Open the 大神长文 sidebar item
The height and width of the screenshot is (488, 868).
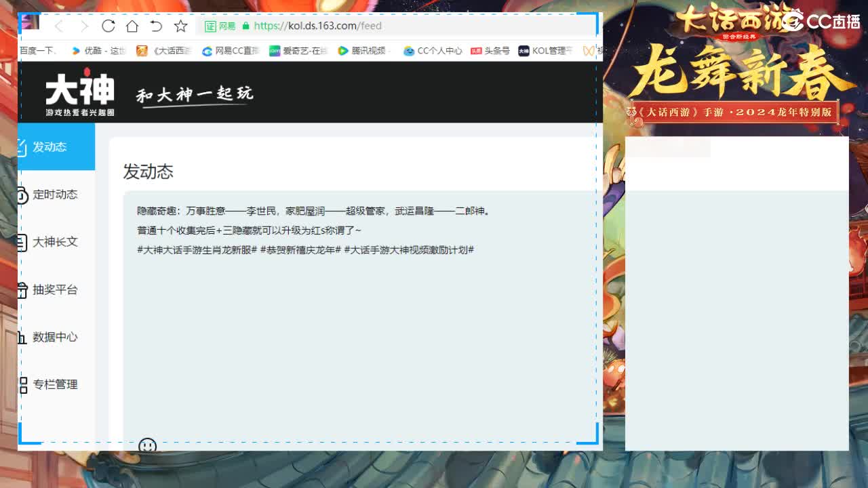[55, 242]
